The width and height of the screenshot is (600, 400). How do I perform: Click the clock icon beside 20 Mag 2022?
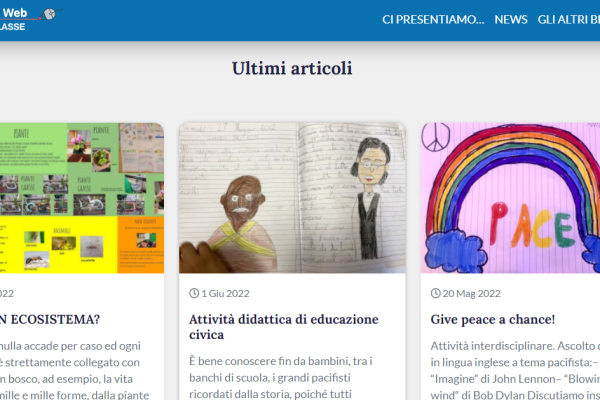tap(435, 293)
